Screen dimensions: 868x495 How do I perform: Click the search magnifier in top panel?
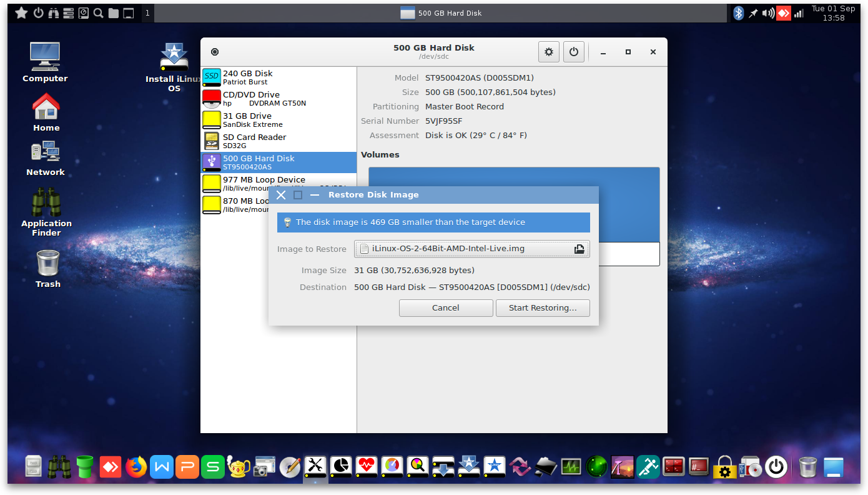[99, 12]
